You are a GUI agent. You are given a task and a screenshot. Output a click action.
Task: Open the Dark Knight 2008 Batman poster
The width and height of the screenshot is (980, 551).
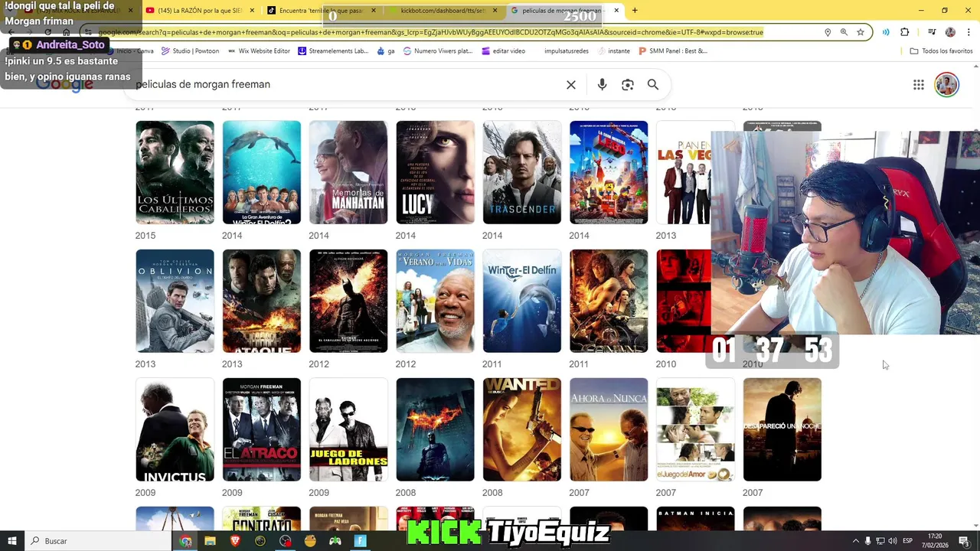click(x=435, y=429)
